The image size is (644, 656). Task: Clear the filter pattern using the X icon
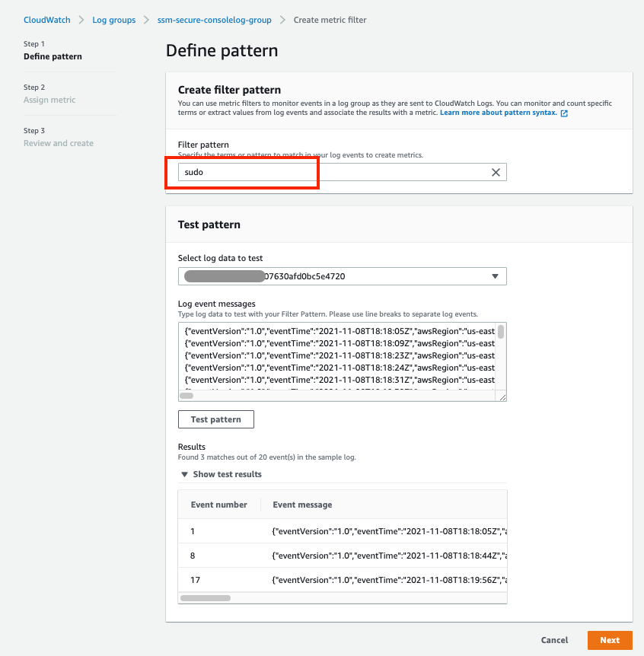tap(496, 172)
